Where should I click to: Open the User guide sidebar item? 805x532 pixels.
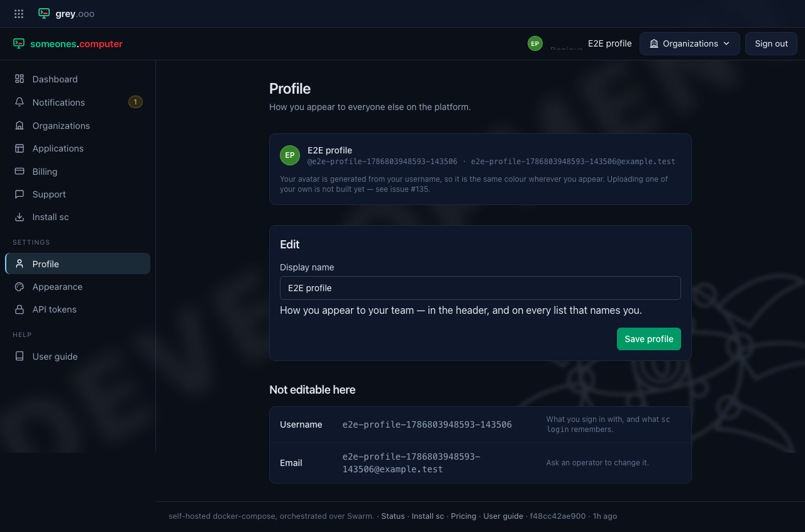point(77,357)
